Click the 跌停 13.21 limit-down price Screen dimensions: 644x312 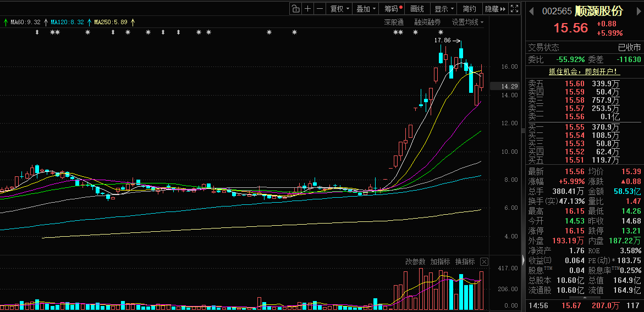point(631,231)
